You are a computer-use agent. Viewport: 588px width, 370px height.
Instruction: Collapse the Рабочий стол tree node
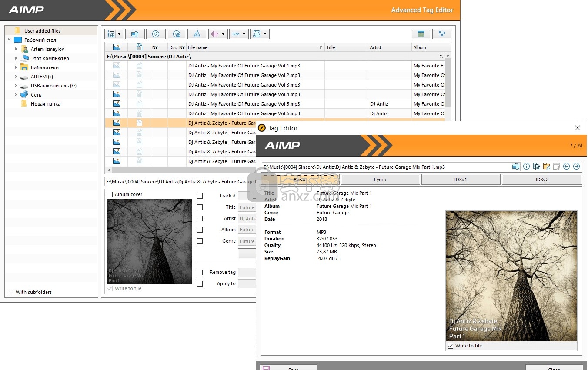(10, 40)
